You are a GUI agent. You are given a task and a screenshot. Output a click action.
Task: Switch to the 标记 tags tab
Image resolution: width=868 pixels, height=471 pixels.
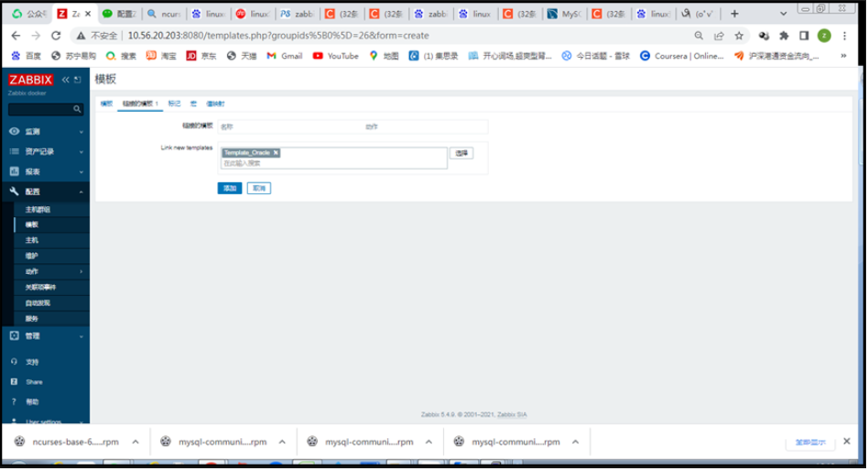pyautogui.click(x=174, y=104)
